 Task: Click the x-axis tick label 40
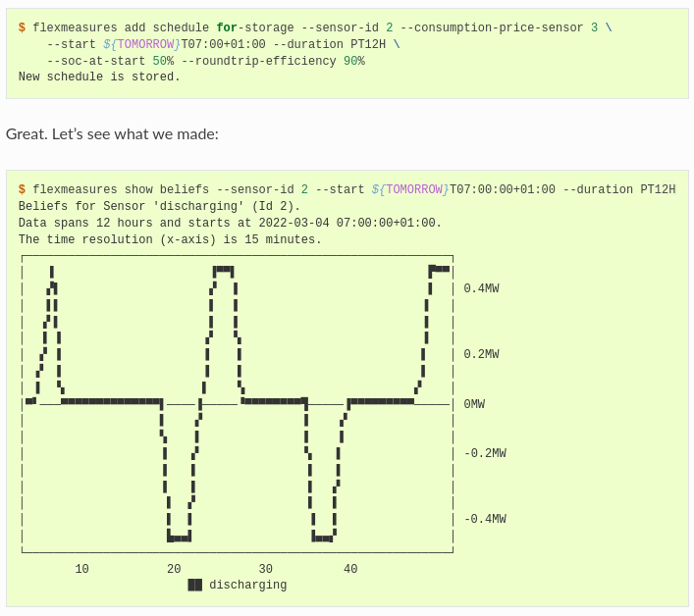pyautogui.click(x=350, y=569)
